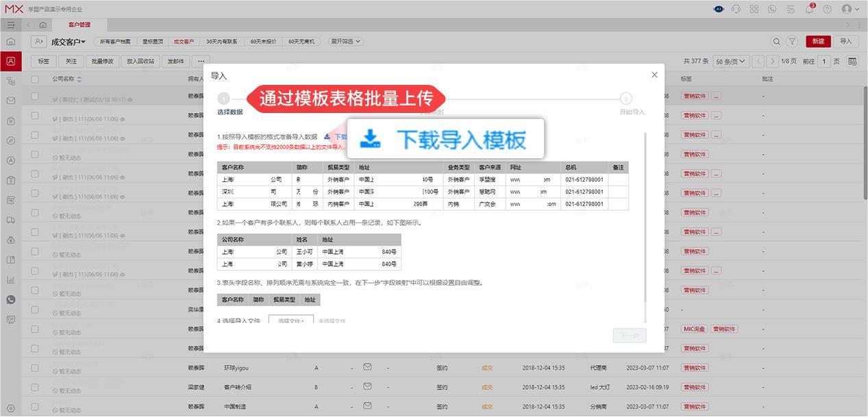Check the checkbox next to 环球yigou row

point(36,368)
